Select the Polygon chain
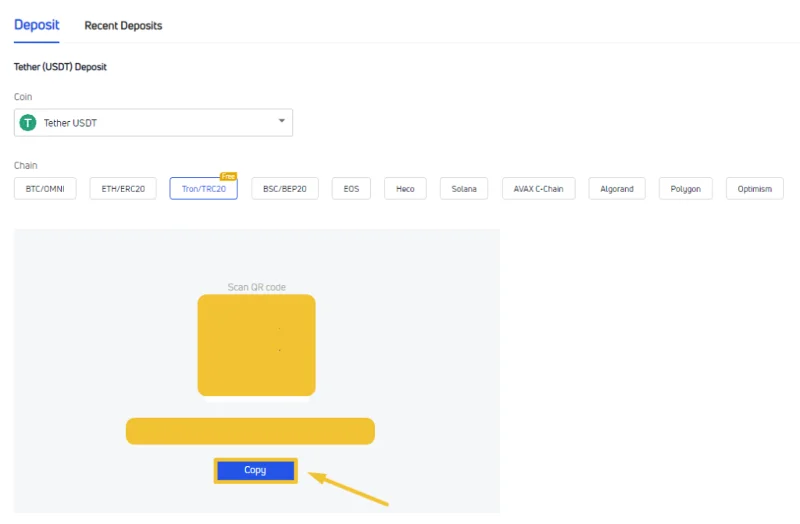Screen dimensions: 800x524 pyautogui.click(x=685, y=189)
